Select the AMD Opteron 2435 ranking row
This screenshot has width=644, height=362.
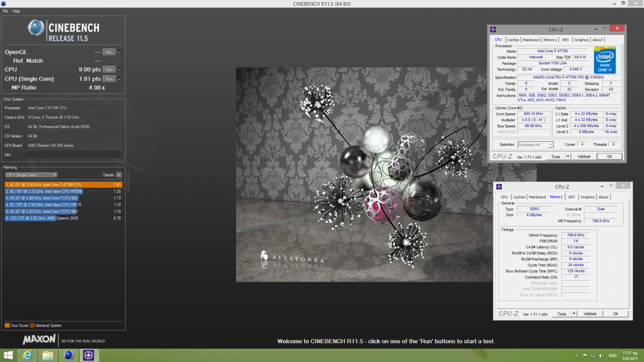click(63, 218)
